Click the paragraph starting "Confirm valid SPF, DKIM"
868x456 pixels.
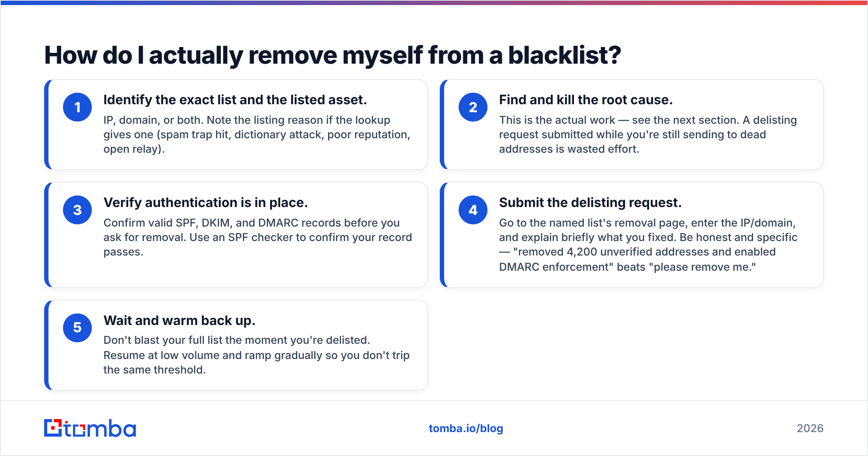258,237
